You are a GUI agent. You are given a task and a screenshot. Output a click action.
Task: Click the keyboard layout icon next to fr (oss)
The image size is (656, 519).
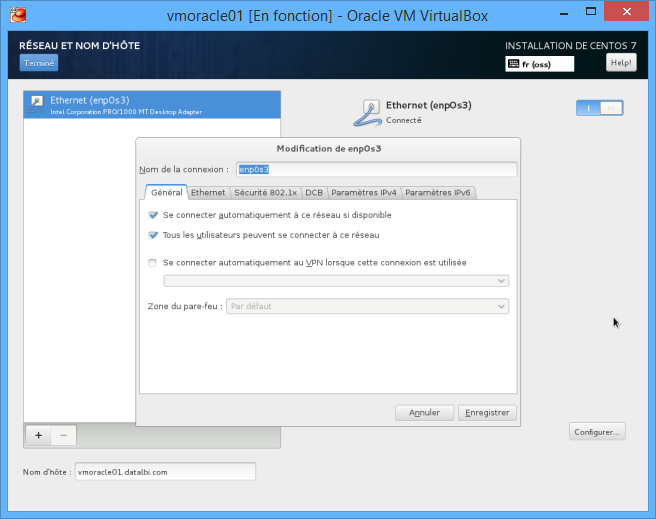tap(513, 64)
